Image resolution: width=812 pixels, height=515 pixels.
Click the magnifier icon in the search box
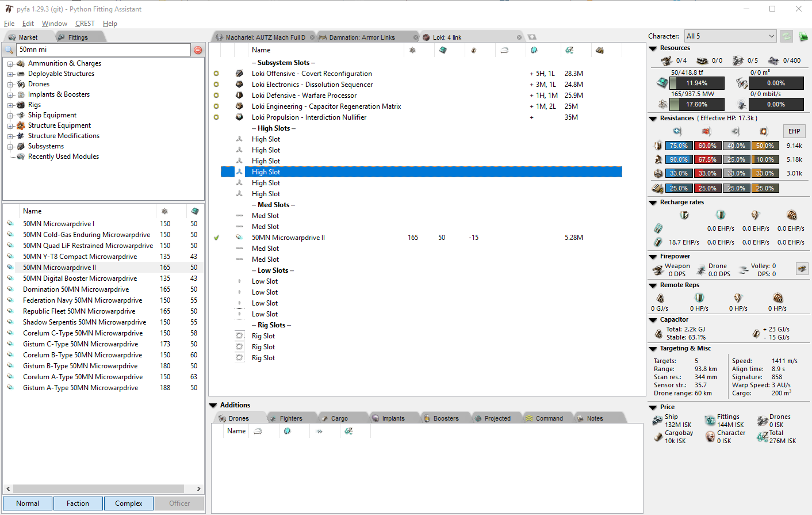(x=10, y=50)
